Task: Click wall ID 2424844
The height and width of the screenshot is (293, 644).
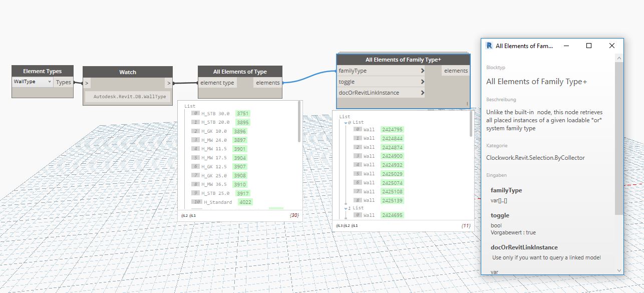Action: pyautogui.click(x=392, y=138)
